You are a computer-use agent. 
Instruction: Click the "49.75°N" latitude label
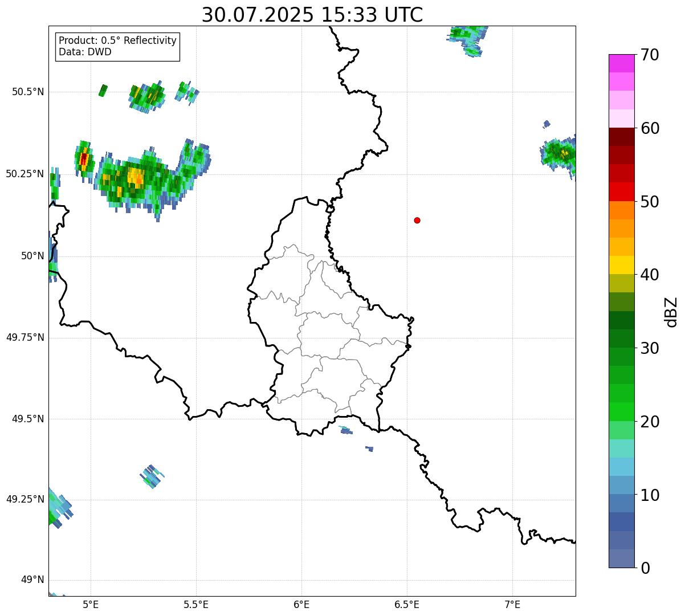tap(25, 337)
